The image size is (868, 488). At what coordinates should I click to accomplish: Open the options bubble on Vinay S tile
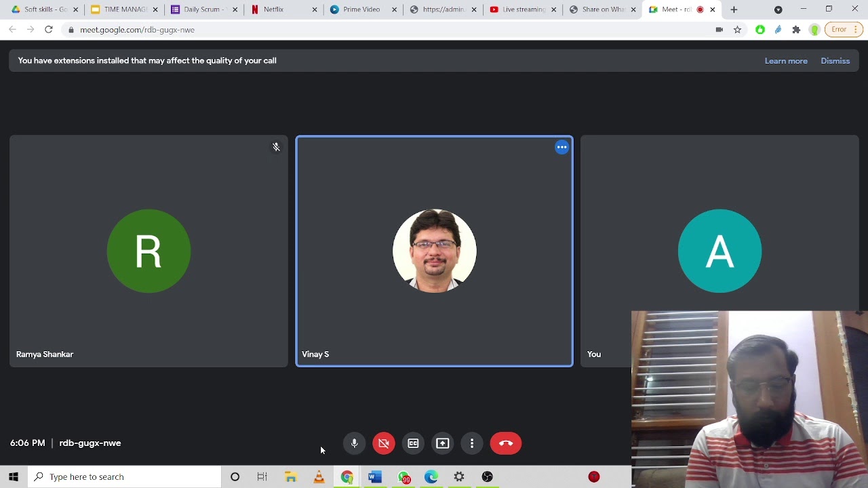click(x=561, y=147)
